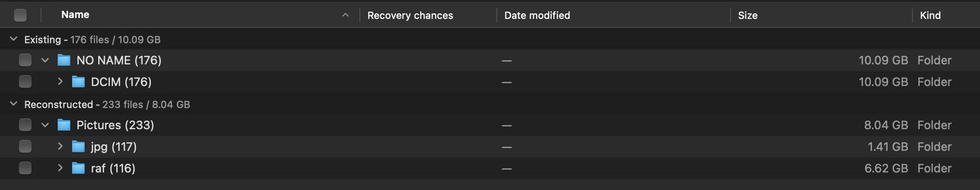980x190 pixels.
Task: Check the NO NAME (176) checkbox
Action: tap(25, 60)
